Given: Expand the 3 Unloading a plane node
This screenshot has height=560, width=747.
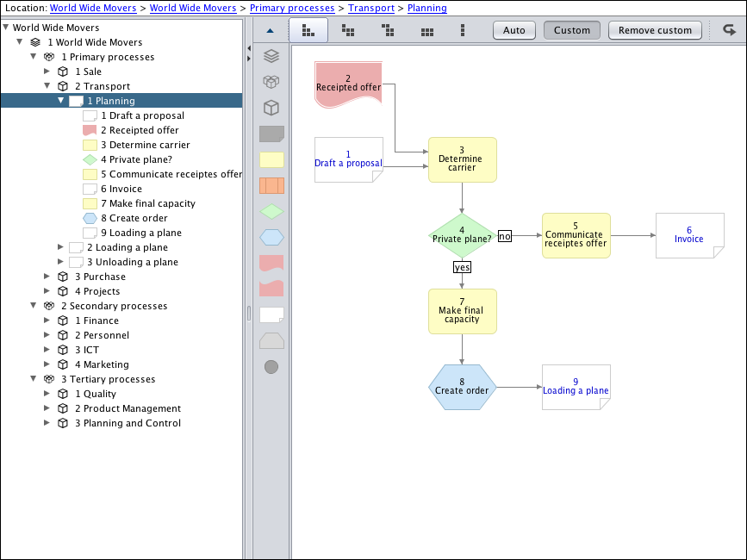Looking at the screenshot, I should point(60,261).
